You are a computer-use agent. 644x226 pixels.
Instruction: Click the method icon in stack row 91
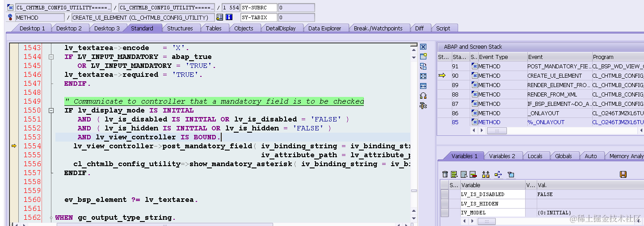(474, 67)
